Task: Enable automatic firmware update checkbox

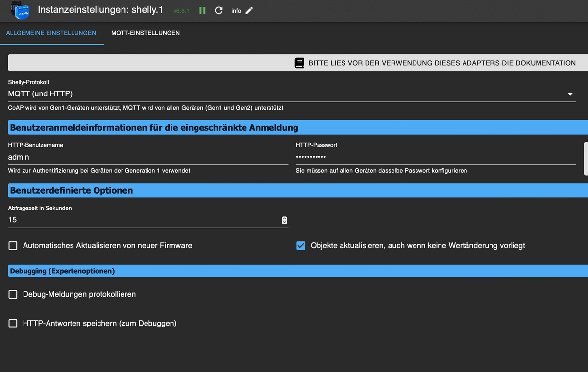Action: click(13, 245)
